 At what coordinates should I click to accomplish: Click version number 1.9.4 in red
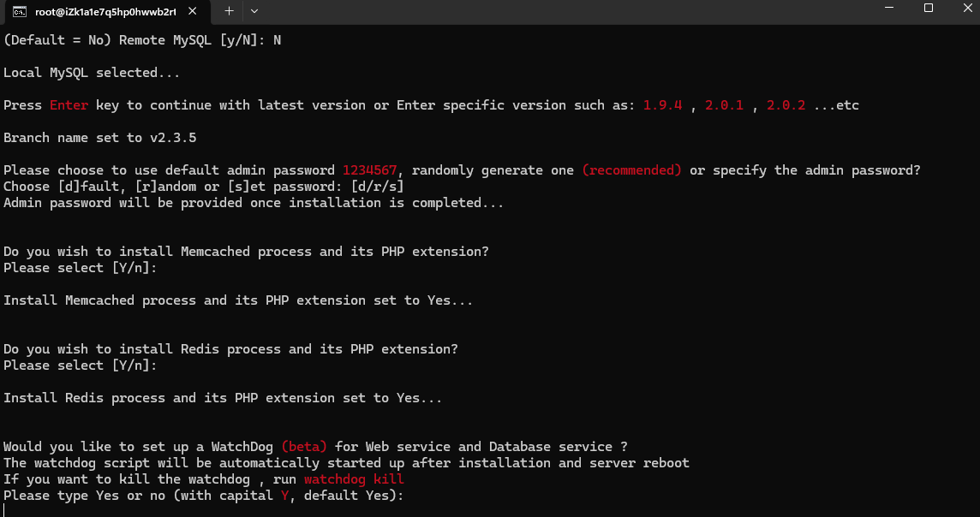tap(663, 105)
